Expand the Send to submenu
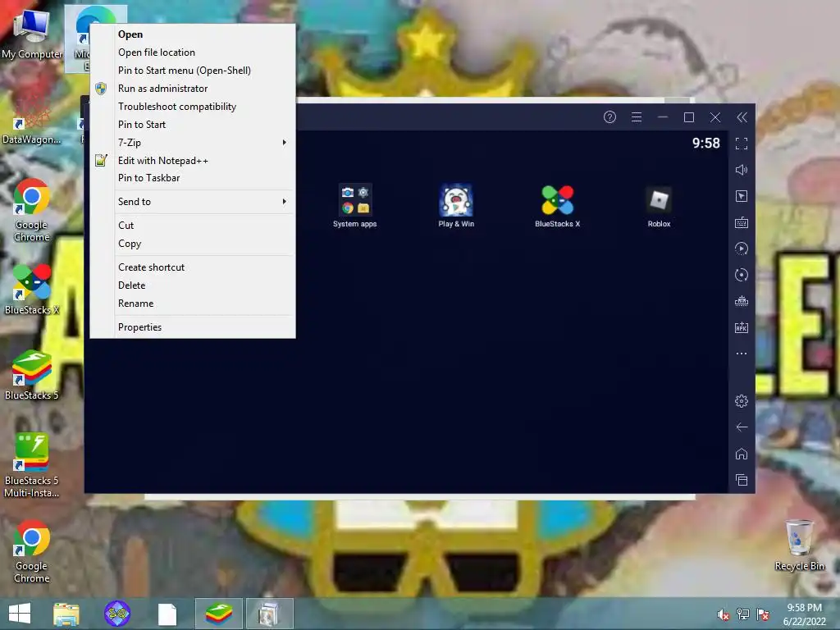This screenshot has height=630, width=840. (193, 202)
